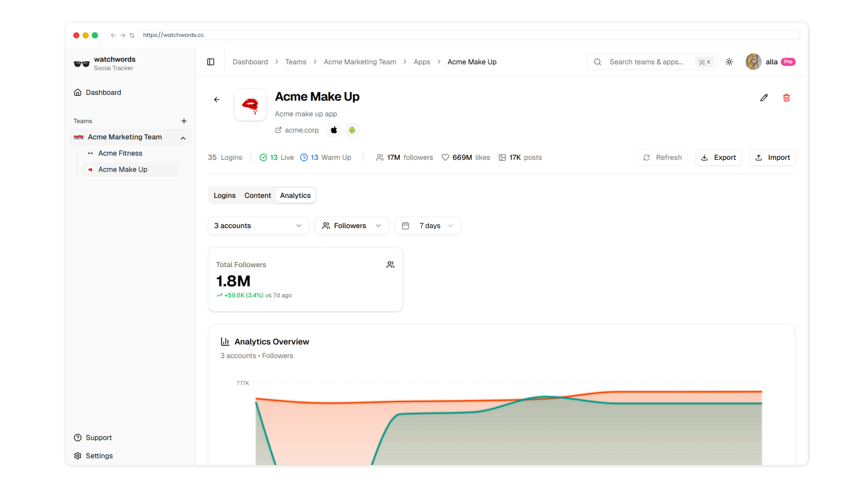Screen dimensions: 868x488
Task: Open the 7 days range dropdown
Action: [428, 226]
